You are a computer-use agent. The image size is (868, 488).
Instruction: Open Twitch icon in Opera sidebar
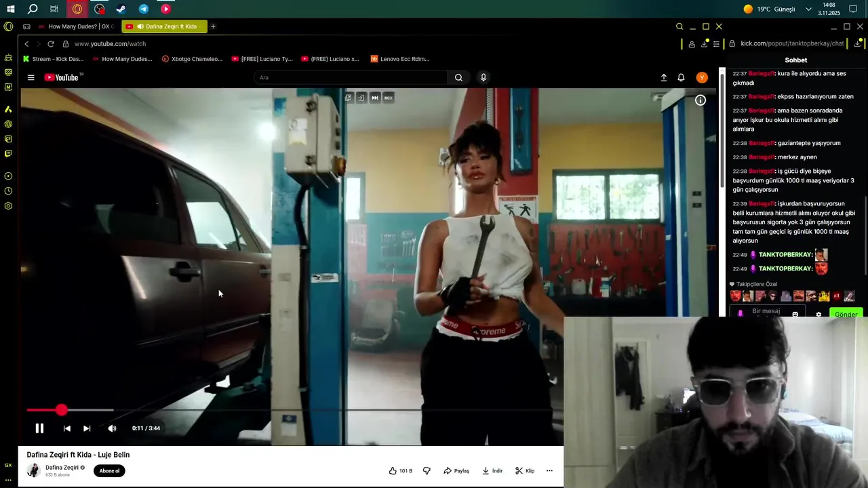click(x=8, y=154)
